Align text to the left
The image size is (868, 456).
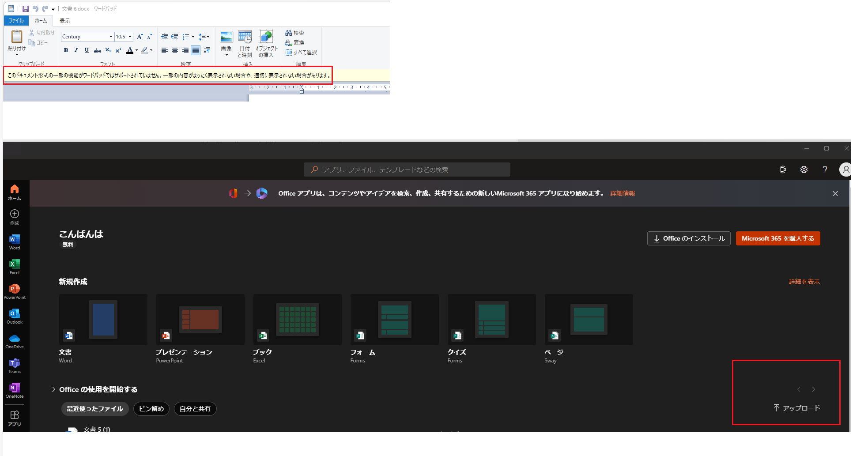coord(165,50)
